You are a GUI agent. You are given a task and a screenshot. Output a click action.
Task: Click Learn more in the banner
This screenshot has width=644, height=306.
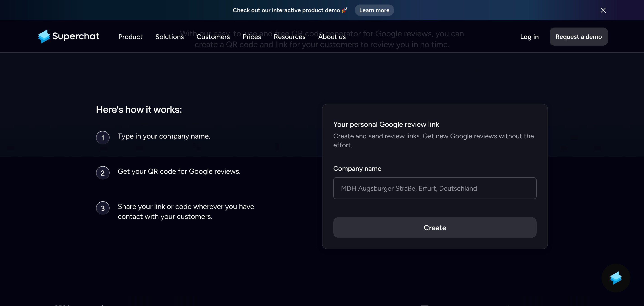pyautogui.click(x=374, y=10)
